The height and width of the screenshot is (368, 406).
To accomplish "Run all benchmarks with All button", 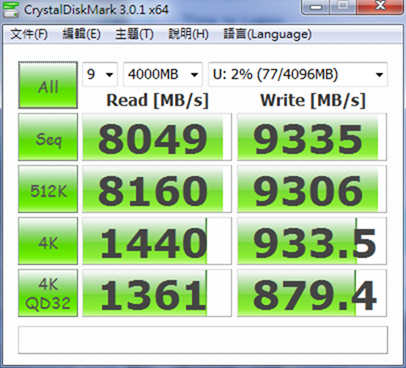I will [48, 85].
